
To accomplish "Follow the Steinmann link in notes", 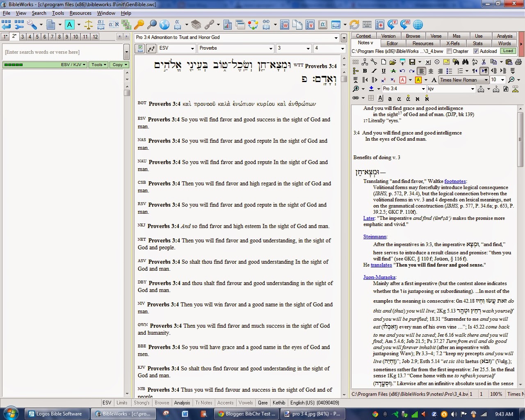I will (374, 237).
